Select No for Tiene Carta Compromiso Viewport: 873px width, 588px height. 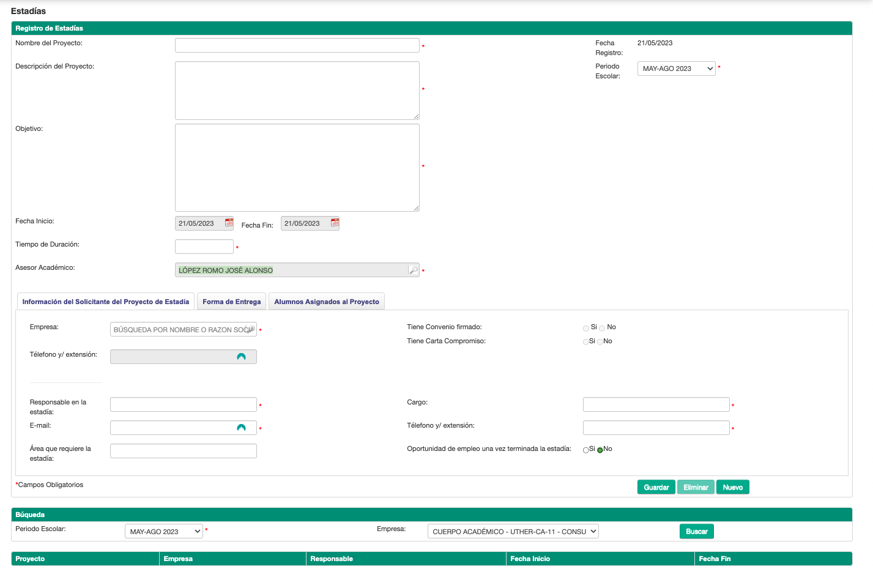(x=600, y=342)
